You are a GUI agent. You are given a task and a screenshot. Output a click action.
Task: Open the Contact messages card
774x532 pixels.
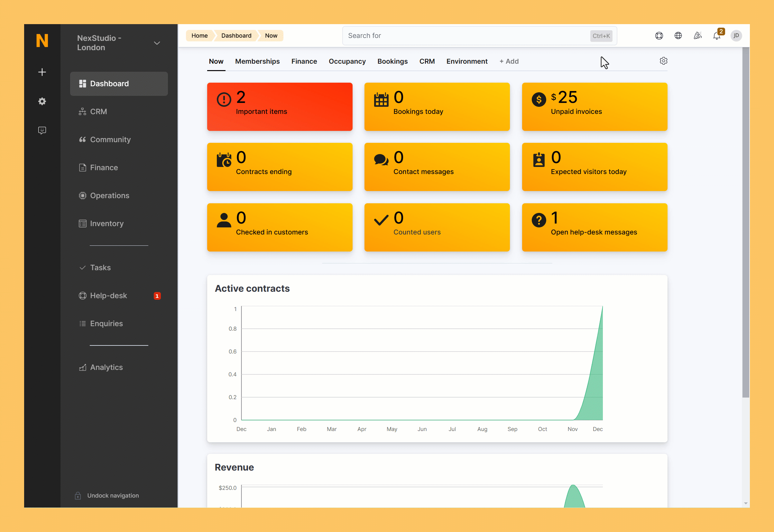coord(437,167)
